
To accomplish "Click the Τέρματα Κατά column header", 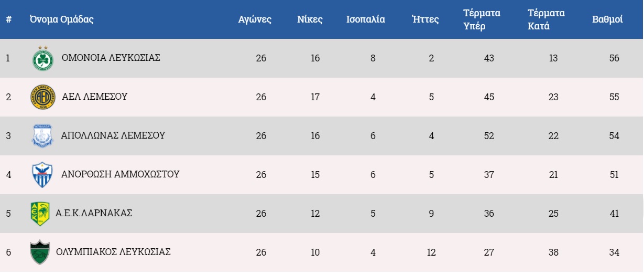I will [x=547, y=19].
